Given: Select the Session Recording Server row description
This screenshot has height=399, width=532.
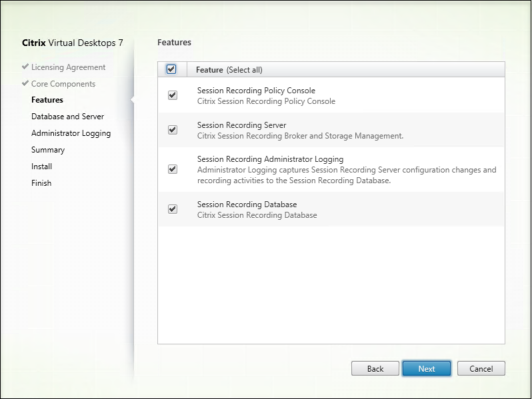Looking at the screenshot, I should click(300, 136).
